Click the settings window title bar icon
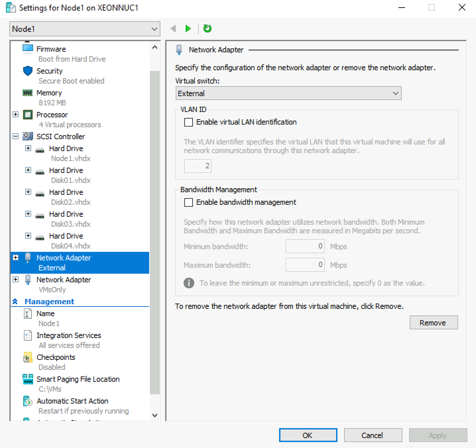The width and height of the screenshot is (476, 448). (x=11, y=8)
